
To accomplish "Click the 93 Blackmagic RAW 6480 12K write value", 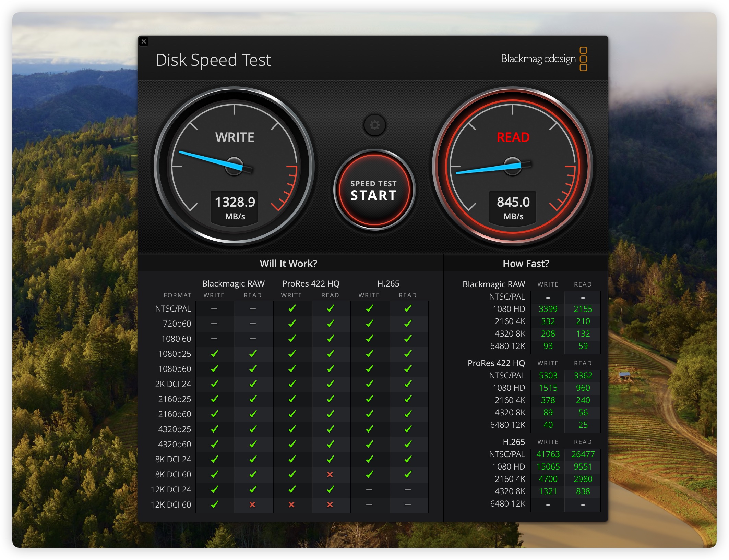I will (548, 346).
